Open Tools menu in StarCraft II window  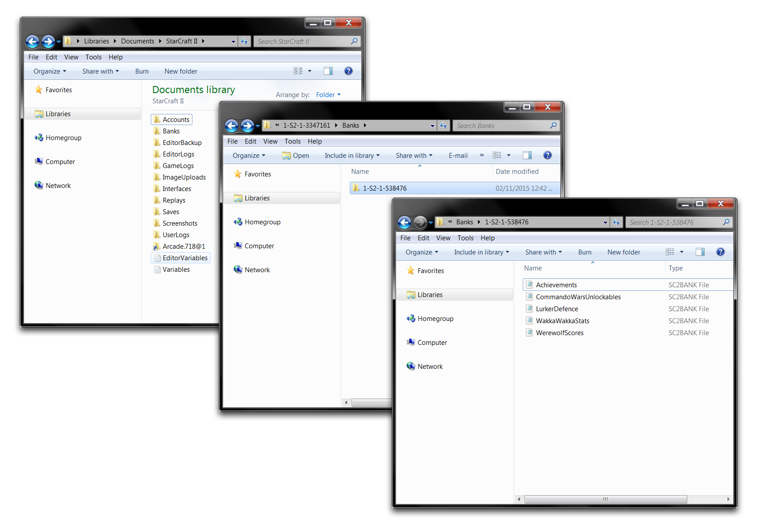point(94,57)
